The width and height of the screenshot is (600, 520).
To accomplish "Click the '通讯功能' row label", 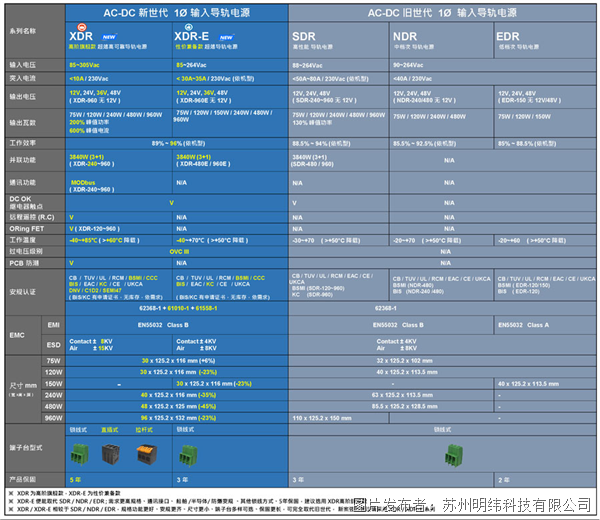I will click(x=23, y=183).
